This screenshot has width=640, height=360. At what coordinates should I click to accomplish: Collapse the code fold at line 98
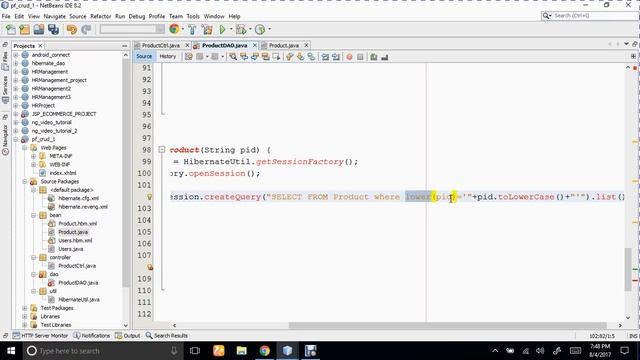[x=162, y=149]
